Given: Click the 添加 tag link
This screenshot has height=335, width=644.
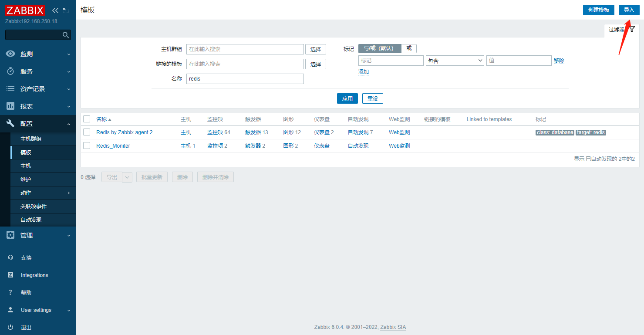Looking at the screenshot, I should tap(364, 72).
